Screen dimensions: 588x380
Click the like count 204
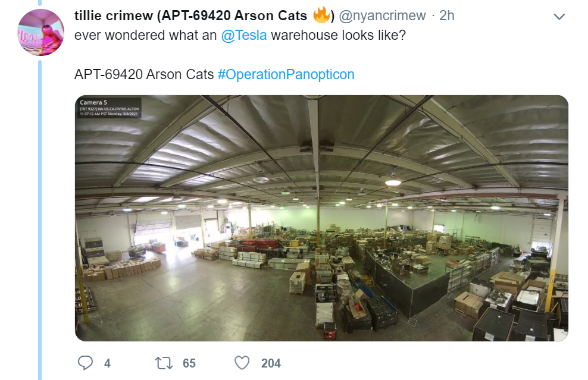(x=271, y=363)
